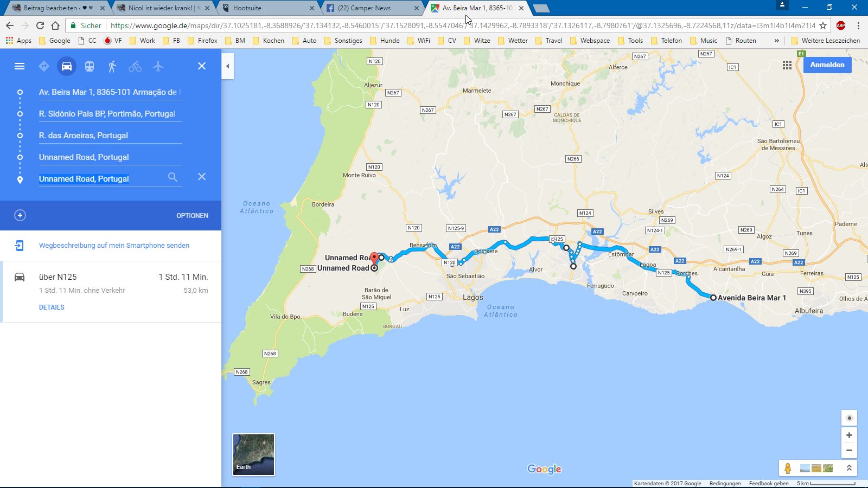The image size is (868, 488).
Task: Bookmark this page with star icon
Action: click(823, 25)
